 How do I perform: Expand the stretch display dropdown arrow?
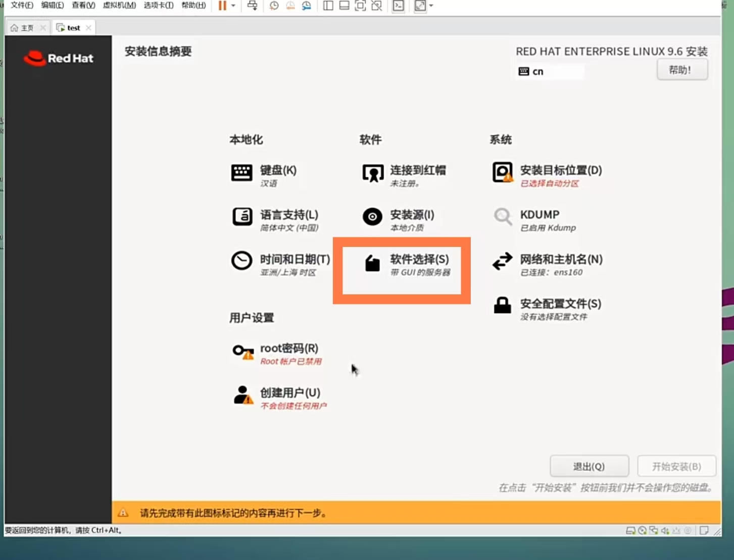pos(431,6)
